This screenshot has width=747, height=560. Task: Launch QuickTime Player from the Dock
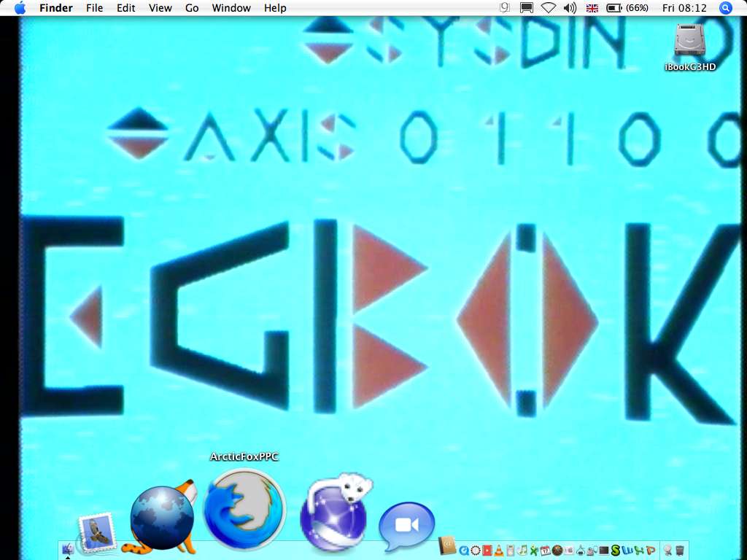464,551
